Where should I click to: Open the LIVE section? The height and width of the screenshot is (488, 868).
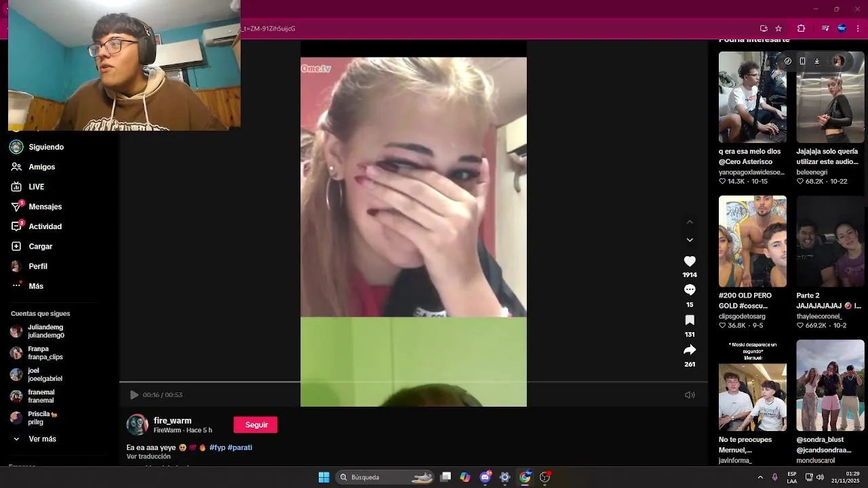(28, 186)
